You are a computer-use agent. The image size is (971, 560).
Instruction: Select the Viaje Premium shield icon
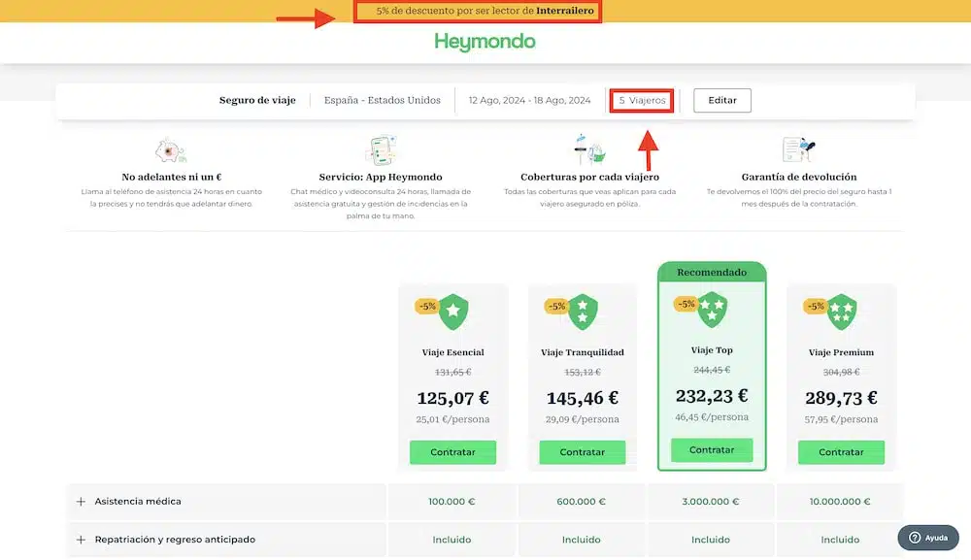[x=841, y=311]
